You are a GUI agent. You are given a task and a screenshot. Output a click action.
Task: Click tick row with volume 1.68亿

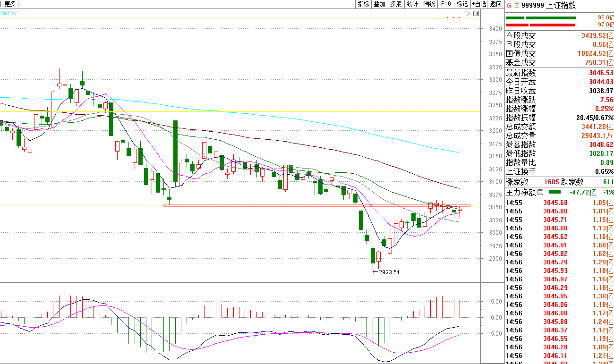tap(559, 245)
